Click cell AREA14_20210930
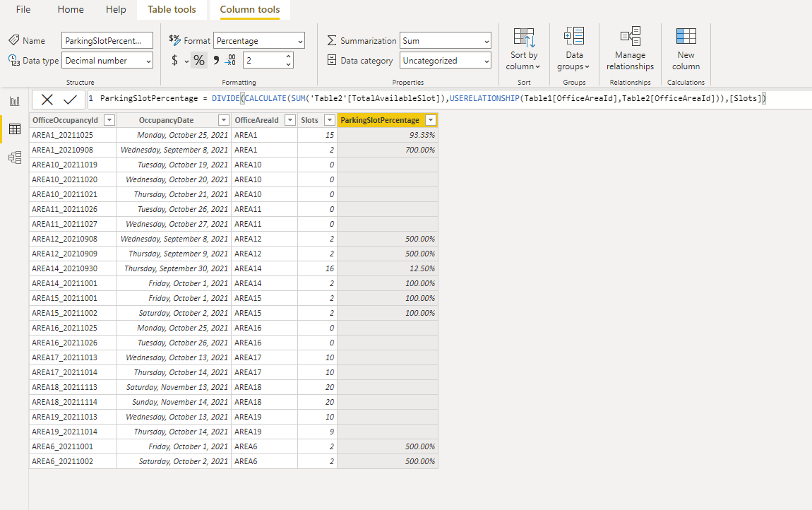This screenshot has width=812, height=510. click(x=73, y=268)
